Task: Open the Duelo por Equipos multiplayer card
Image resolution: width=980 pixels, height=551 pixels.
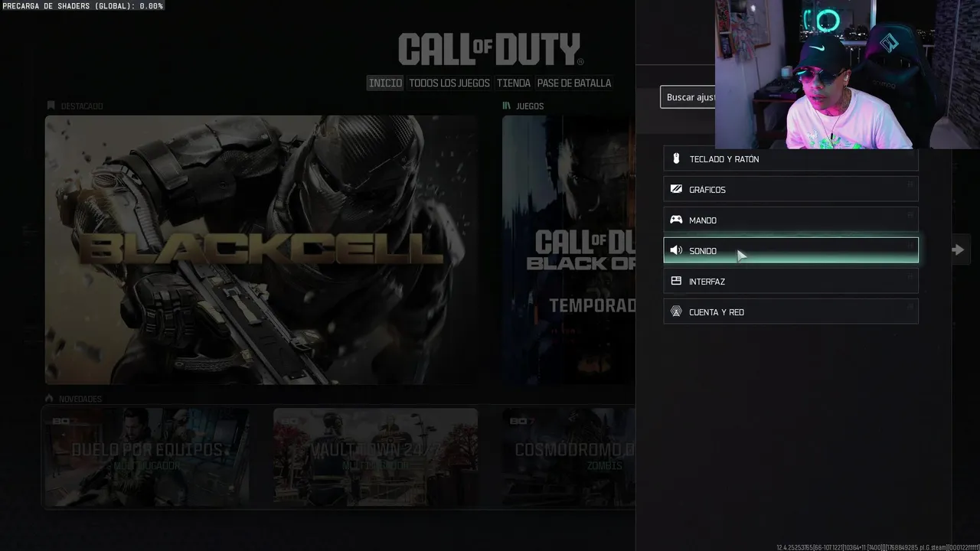Action: tap(146, 457)
